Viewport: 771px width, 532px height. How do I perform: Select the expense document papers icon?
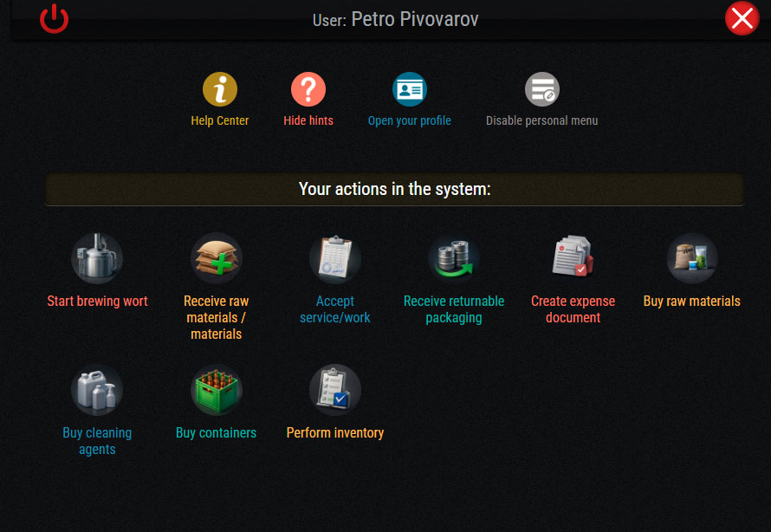click(x=573, y=259)
